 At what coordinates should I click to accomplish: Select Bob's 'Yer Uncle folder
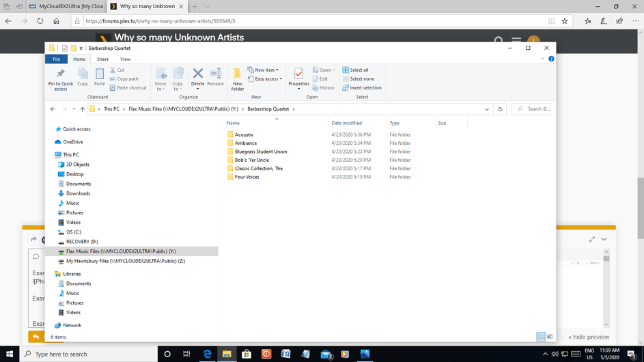tap(252, 160)
